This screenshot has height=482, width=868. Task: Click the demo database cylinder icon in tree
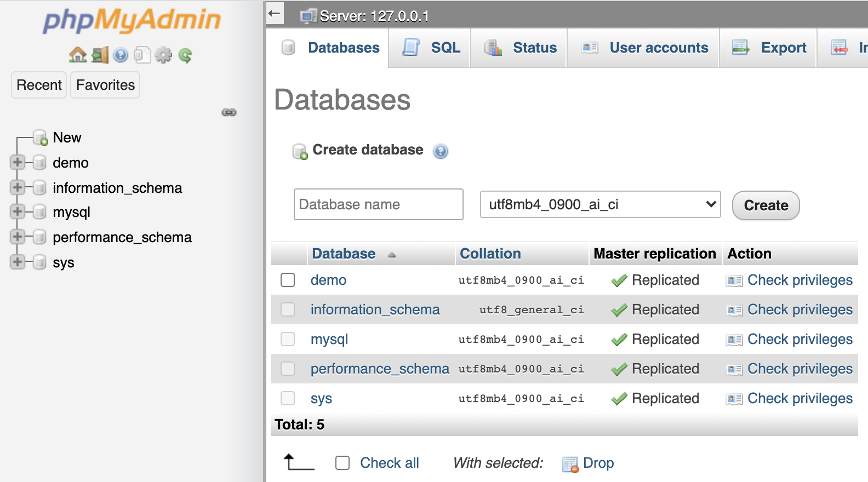tap(39, 163)
